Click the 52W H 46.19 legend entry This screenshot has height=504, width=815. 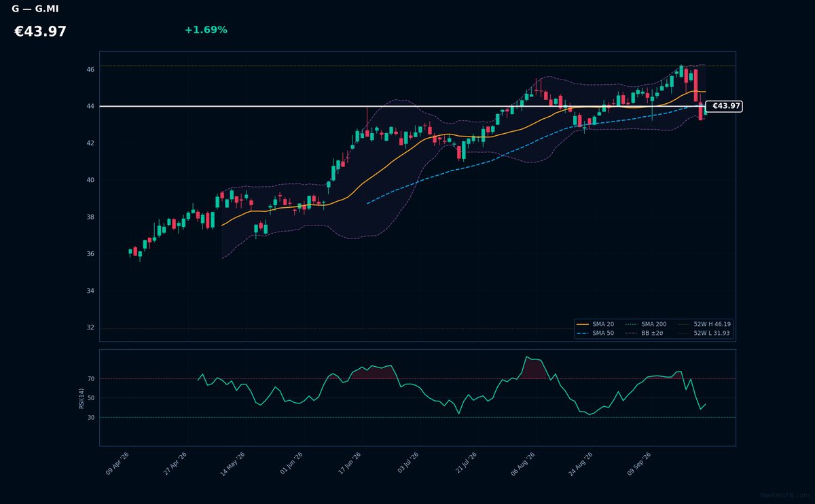[x=704, y=325]
